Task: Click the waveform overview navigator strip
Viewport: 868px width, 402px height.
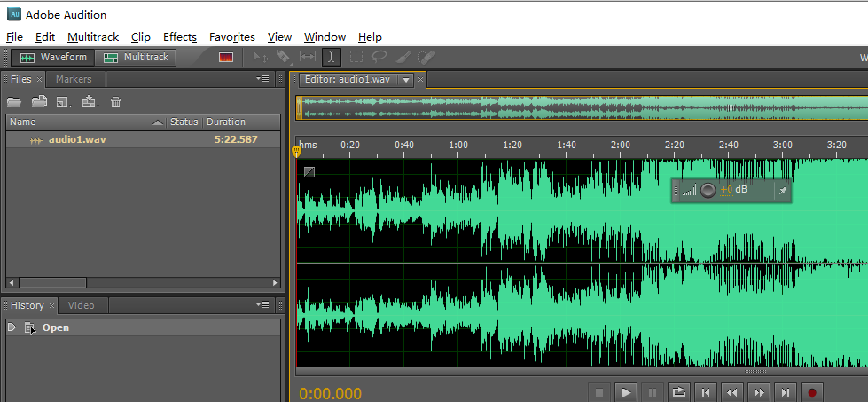Action: click(x=582, y=107)
